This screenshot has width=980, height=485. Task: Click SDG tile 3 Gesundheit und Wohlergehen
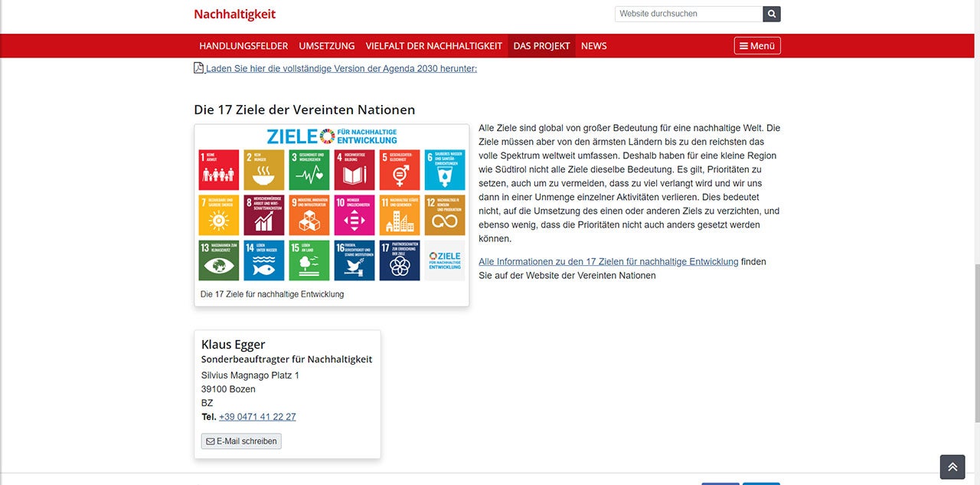pos(309,169)
